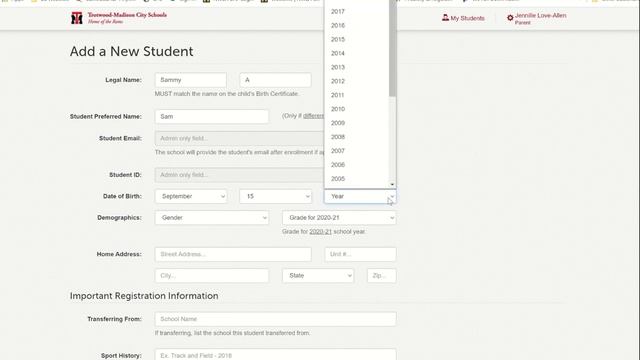Click the Sport History field
The height and width of the screenshot is (360, 640).
click(x=276, y=355)
